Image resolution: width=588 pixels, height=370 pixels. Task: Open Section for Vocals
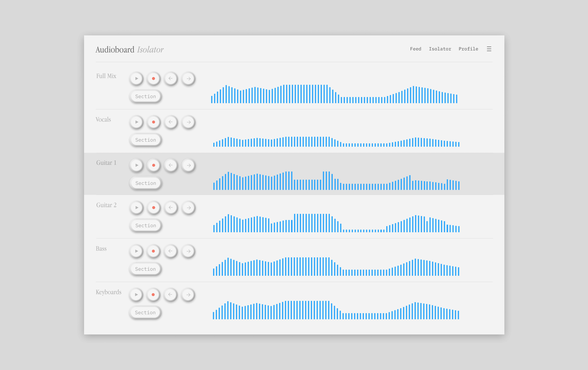click(145, 140)
